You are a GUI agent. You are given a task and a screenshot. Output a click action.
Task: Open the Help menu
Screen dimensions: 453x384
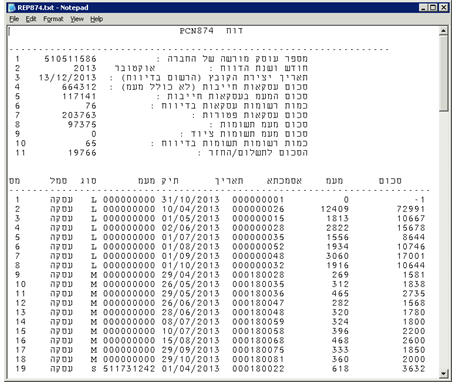click(97, 19)
